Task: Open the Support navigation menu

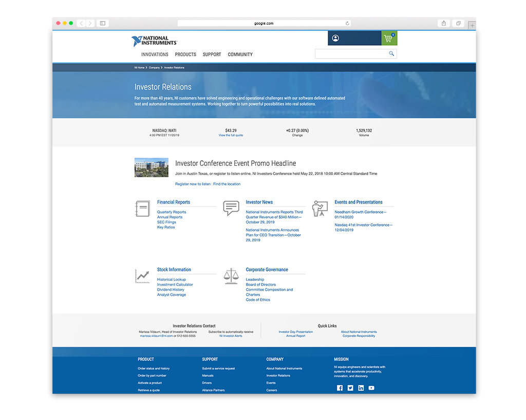Action: click(212, 54)
